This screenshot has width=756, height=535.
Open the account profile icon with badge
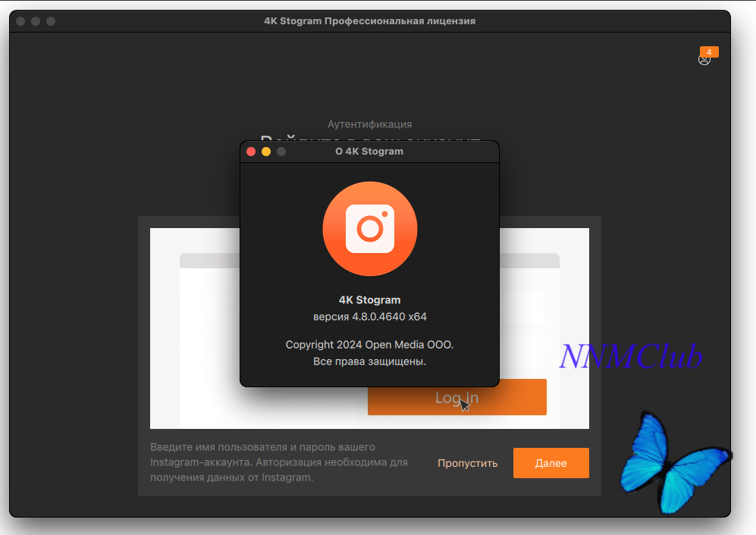pos(704,60)
